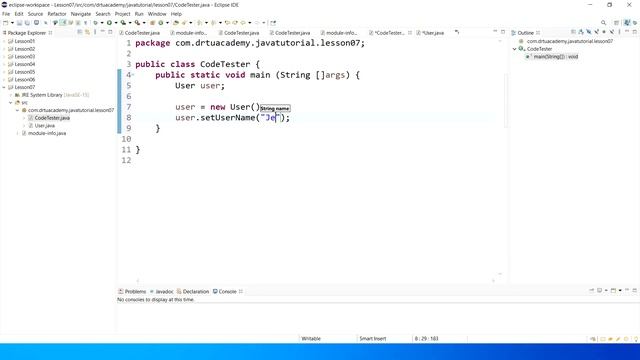Image resolution: width=640 pixels, height=360 pixels.
Task: Expand the Lesson01 project
Action: click(4, 41)
